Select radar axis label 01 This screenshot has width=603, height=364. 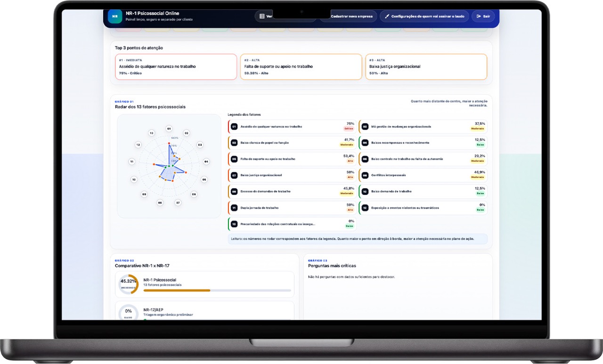(x=169, y=129)
